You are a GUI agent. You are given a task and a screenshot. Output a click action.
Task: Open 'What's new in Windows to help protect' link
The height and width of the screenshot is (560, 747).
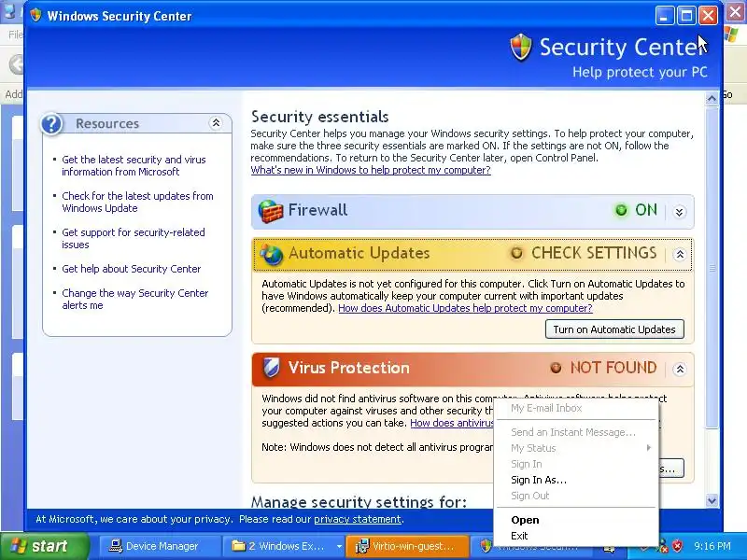tap(371, 170)
